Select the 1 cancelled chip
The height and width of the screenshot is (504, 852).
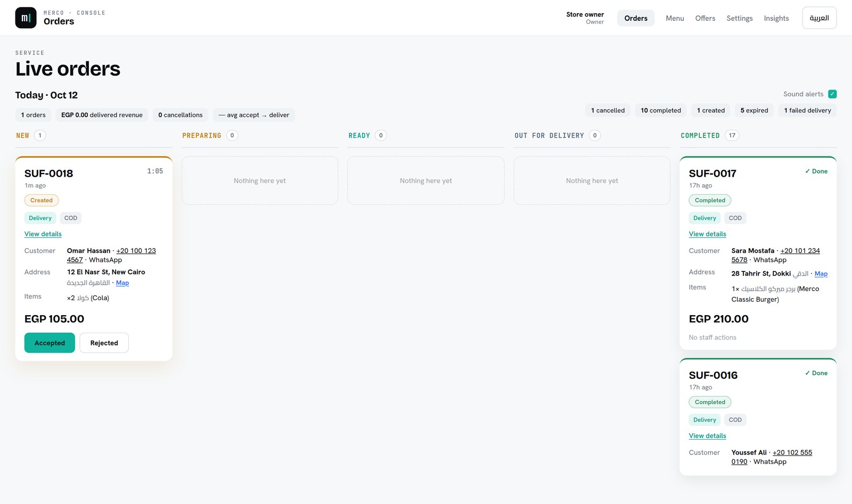pyautogui.click(x=608, y=111)
